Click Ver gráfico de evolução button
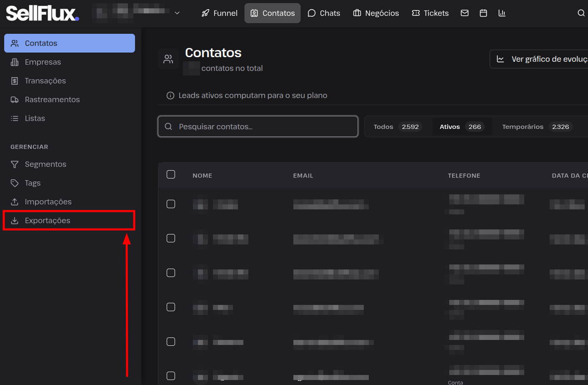 539,59
